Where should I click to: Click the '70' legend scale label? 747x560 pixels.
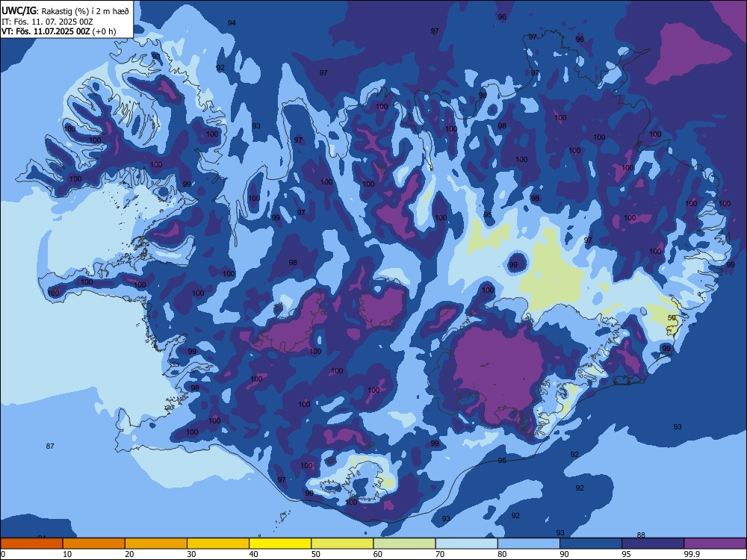point(440,554)
